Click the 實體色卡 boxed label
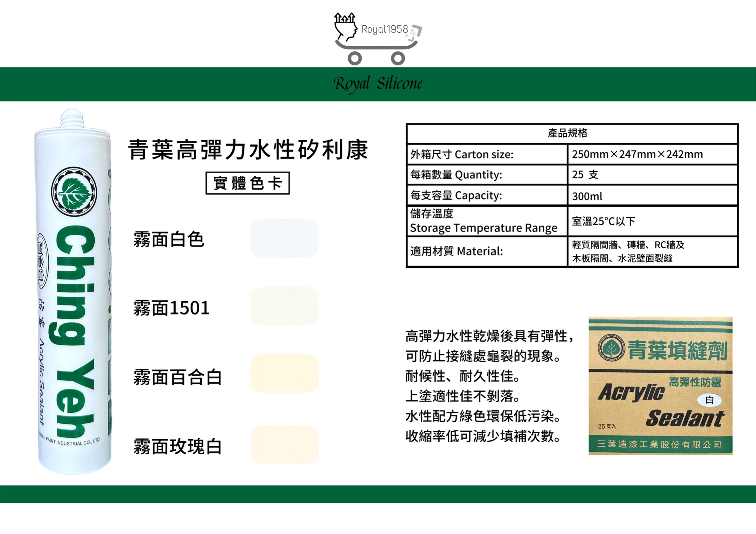The width and height of the screenshot is (756, 534). pos(248,183)
